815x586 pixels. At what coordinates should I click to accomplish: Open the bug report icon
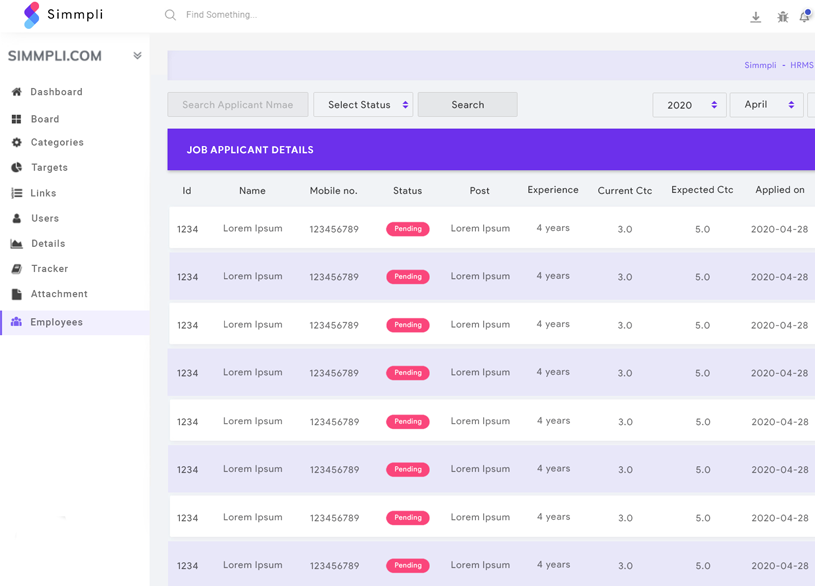tap(783, 17)
